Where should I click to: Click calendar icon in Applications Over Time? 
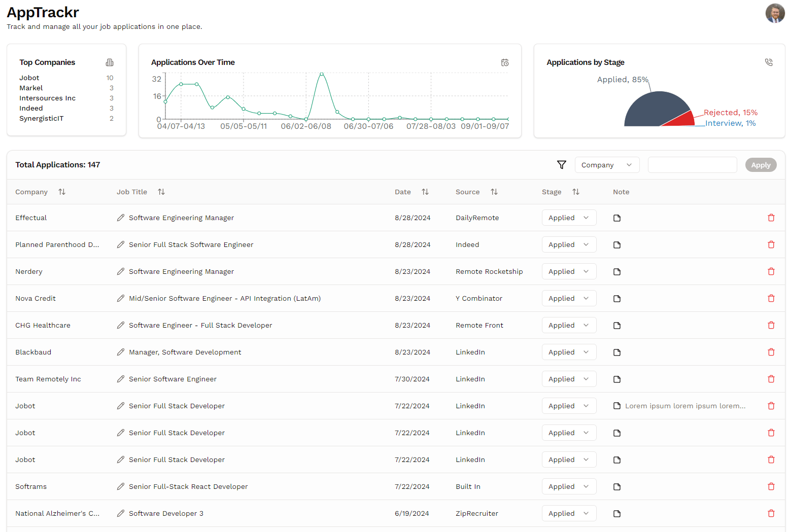click(505, 62)
